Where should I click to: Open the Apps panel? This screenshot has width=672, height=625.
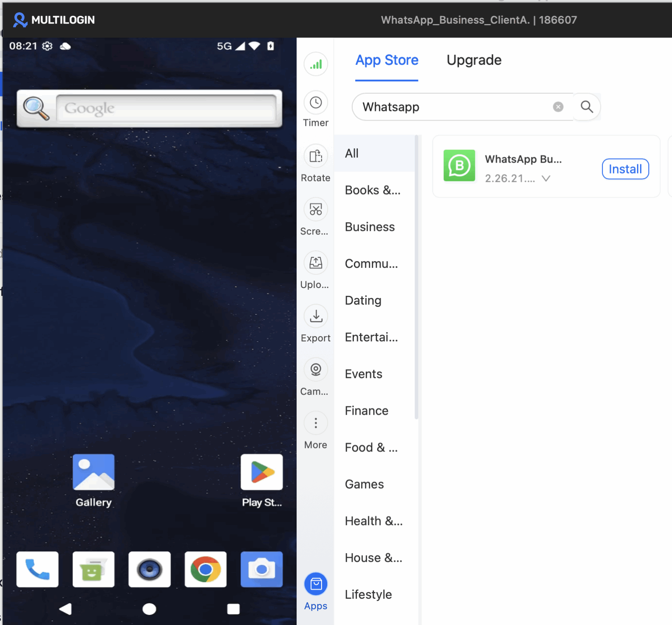coord(316,592)
